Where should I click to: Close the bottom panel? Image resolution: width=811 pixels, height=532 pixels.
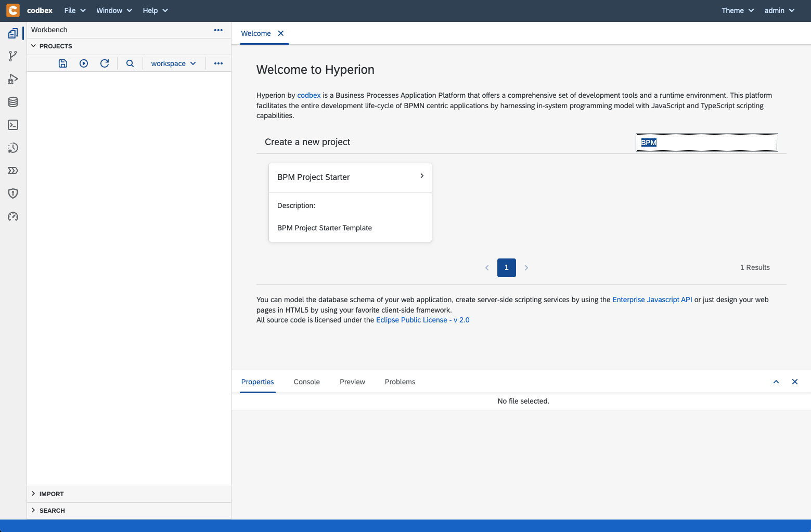click(795, 382)
